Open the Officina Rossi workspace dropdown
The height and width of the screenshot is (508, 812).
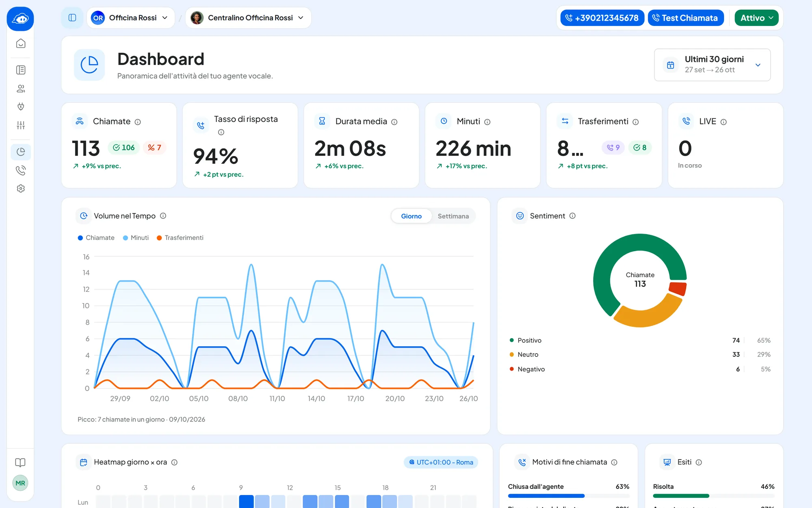[130, 18]
